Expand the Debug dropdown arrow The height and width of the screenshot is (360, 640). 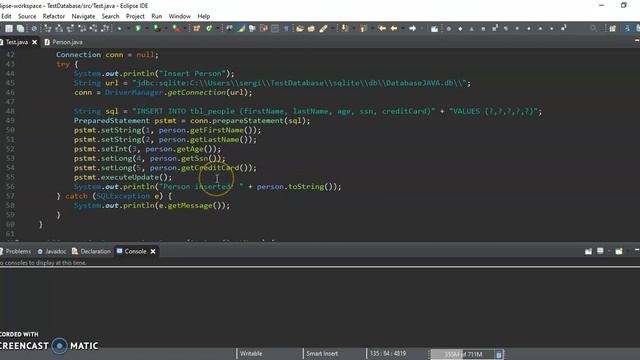pyautogui.click(x=128, y=29)
